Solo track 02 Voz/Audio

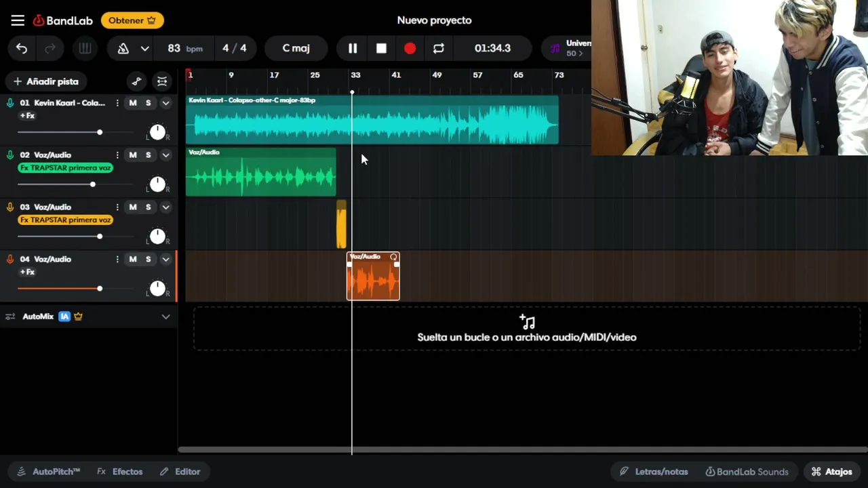[148, 155]
